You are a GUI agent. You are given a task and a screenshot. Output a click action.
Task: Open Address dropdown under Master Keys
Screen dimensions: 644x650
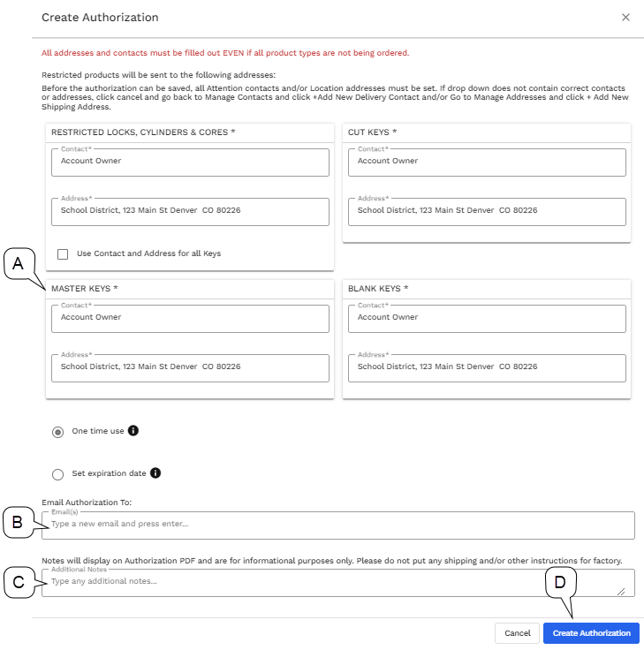pos(190,367)
